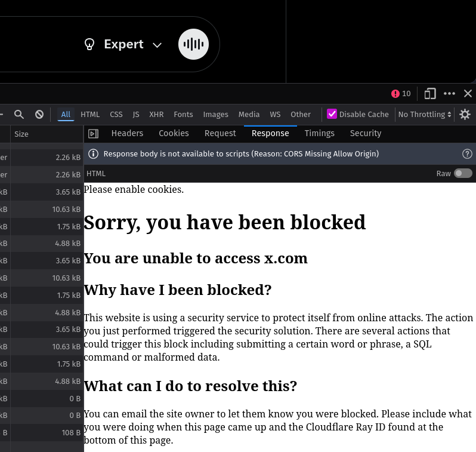
Task: Open the Timings tab
Action: (319, 133)
